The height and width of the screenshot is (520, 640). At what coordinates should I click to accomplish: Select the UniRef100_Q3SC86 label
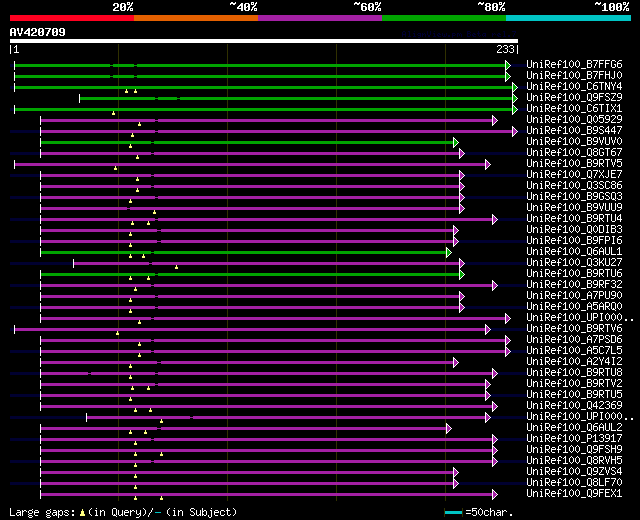coord(574,186)
